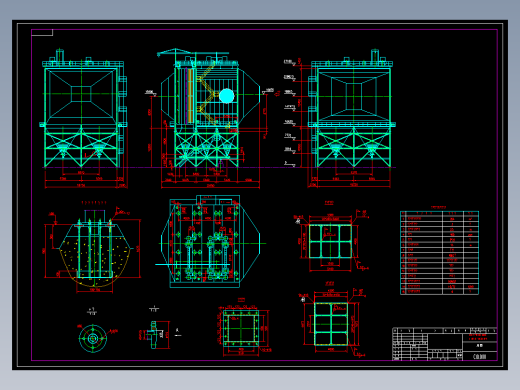Select the concentric circle flange detail
The image size is (520, 390).
click(x=93, y=338)
